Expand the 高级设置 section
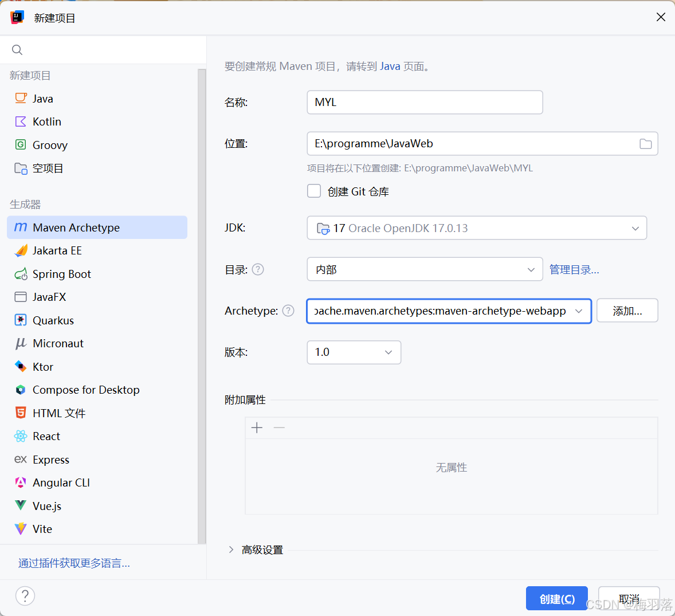675x616 pixels. tap(231, 550)
